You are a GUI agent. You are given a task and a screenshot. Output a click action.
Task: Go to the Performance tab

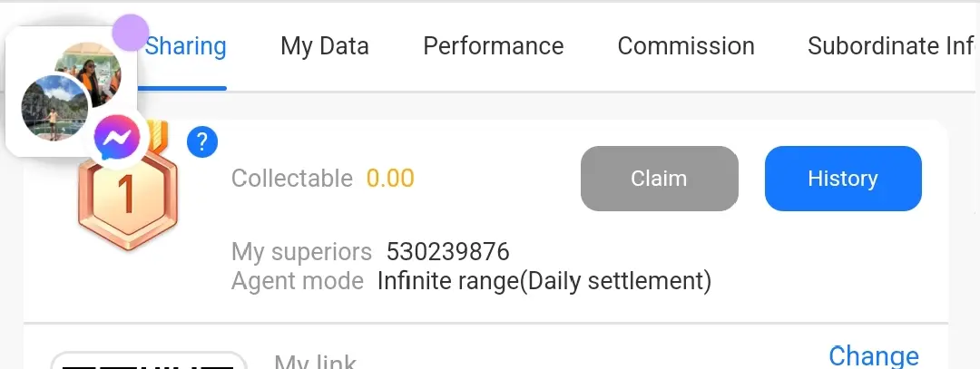(493, 46)
